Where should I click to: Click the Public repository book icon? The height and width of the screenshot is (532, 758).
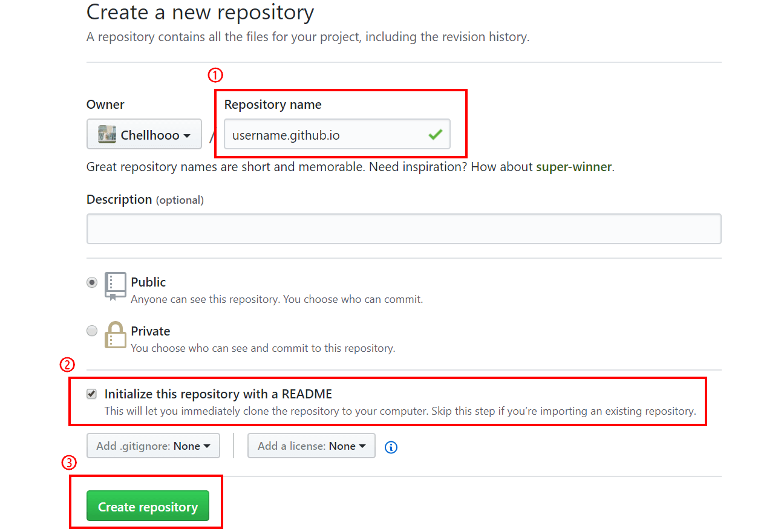point(115,286)
